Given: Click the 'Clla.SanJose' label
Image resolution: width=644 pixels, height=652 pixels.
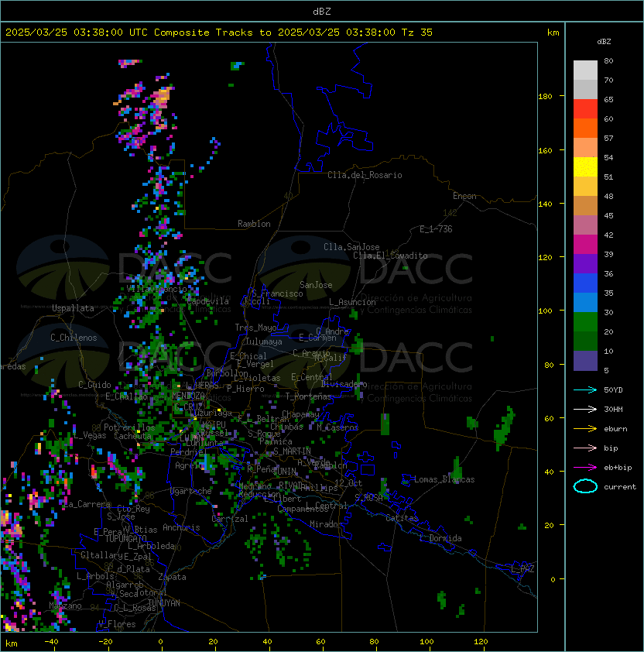Looking at the screenshot, I should coord(351,247).
